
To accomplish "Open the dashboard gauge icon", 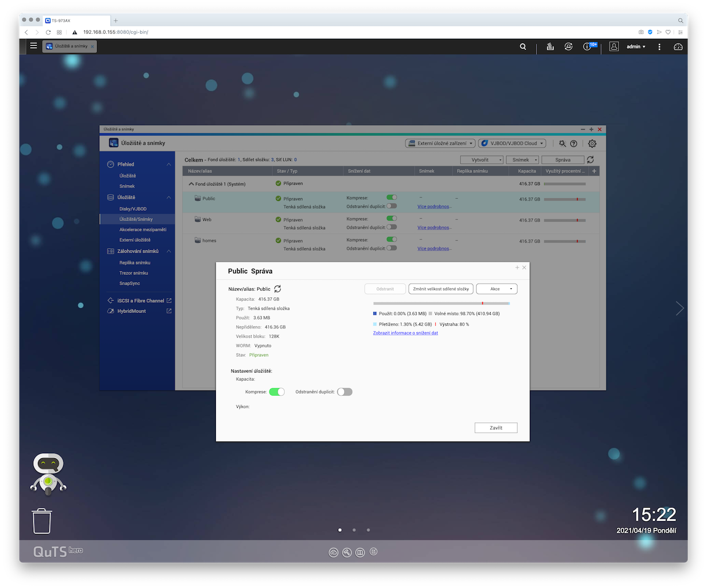I will 678,47.
